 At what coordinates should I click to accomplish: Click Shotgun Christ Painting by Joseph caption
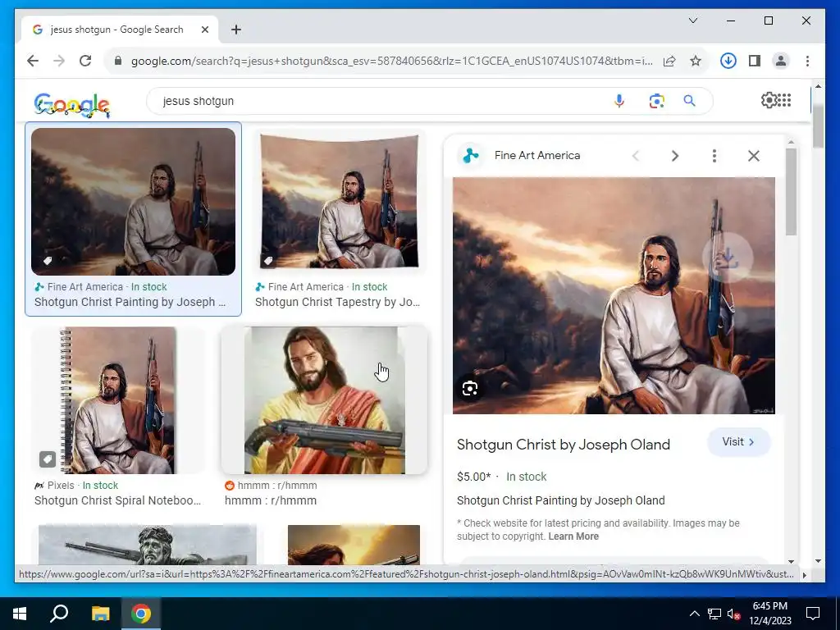pos(130,302)
